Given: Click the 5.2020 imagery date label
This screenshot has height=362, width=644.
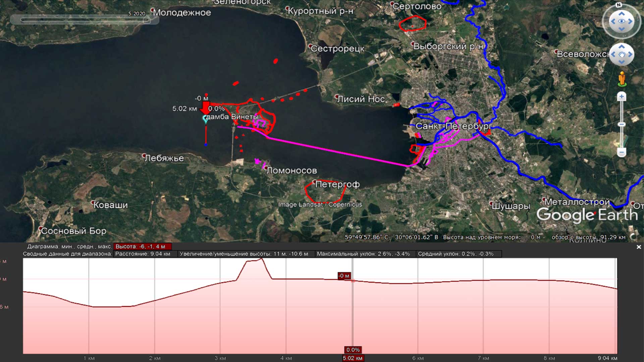Looking at the screenshot, I should point(137,13).
